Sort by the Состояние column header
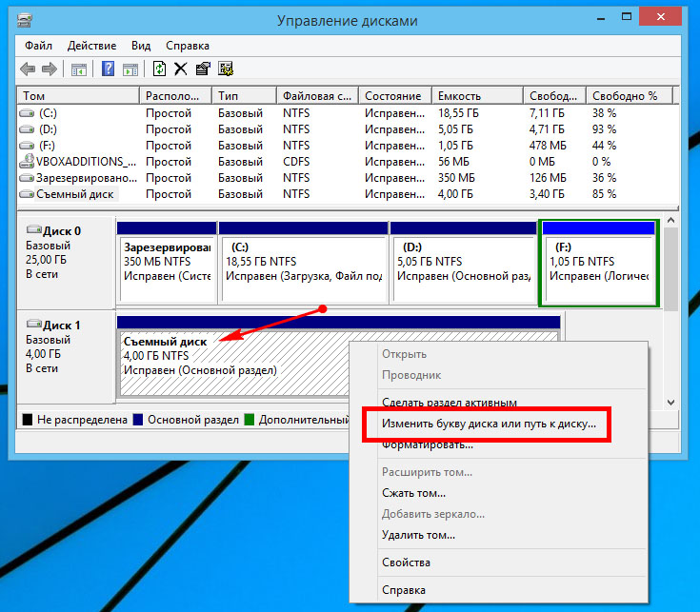700x612 pixels. tap(395, 95)
